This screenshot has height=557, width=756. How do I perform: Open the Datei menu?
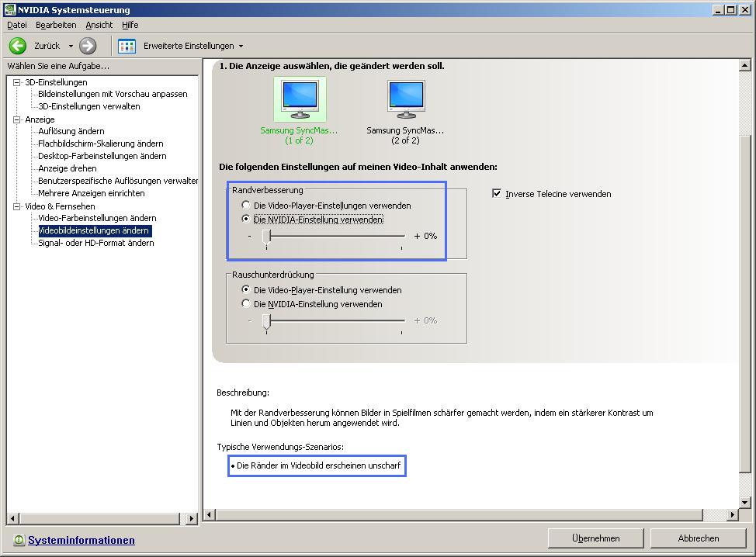pos(17,25)
